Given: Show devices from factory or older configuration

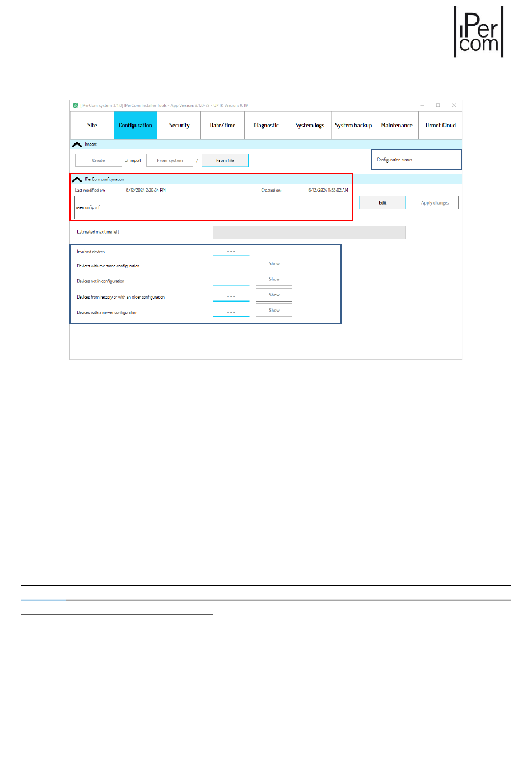Looking at the screenshot, I should tap(274, 294).
